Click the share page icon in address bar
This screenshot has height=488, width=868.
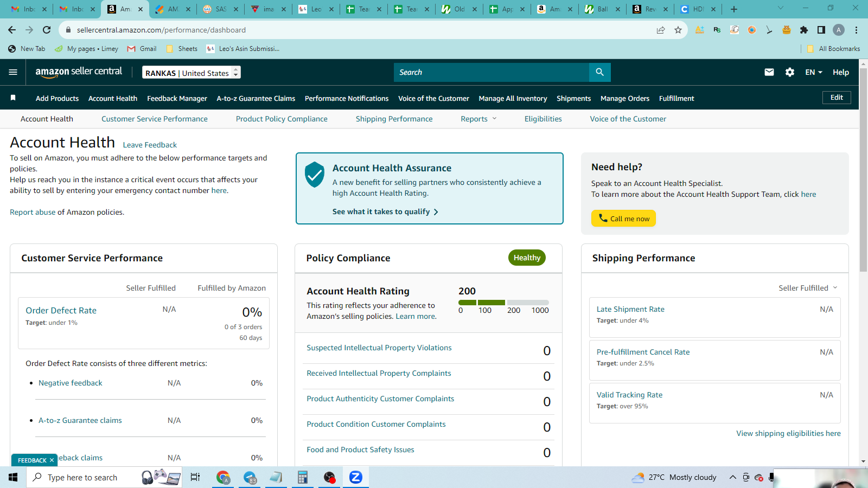pos(661,30)
